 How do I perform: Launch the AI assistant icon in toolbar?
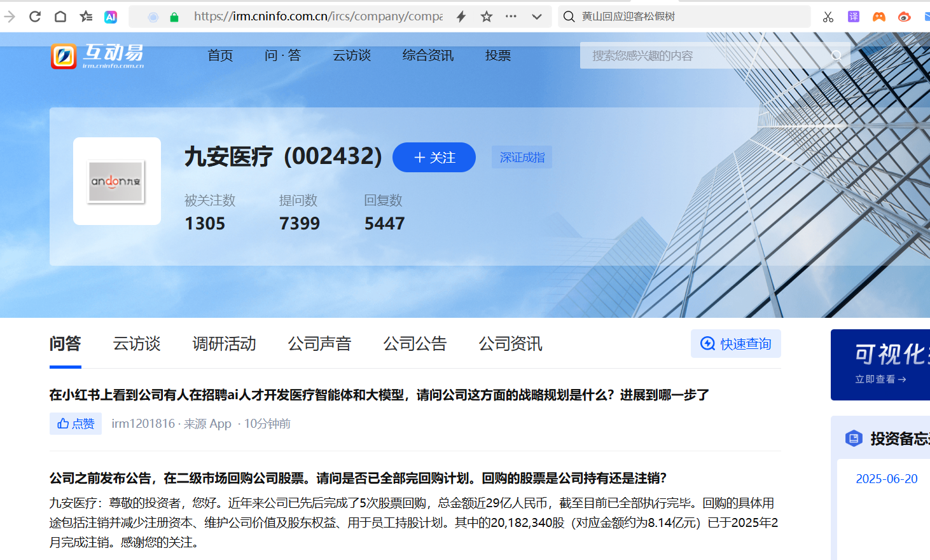[x=111, y=17]
